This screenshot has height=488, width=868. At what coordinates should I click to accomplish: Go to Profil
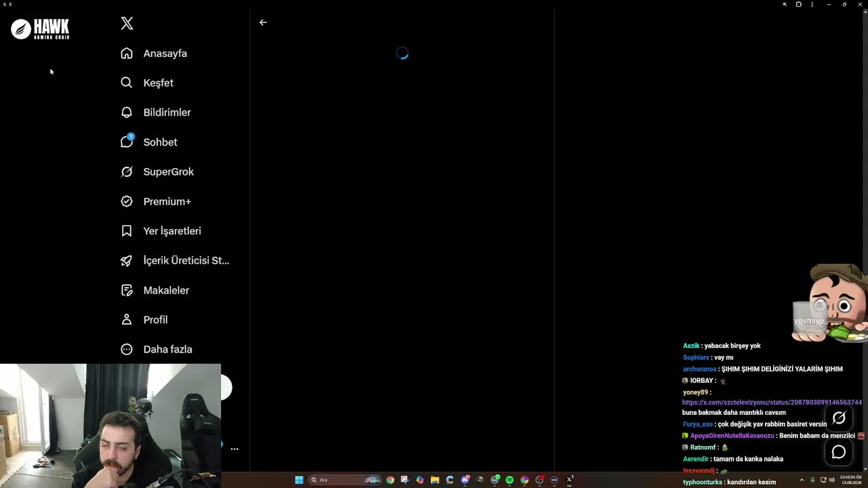(155, 320)
